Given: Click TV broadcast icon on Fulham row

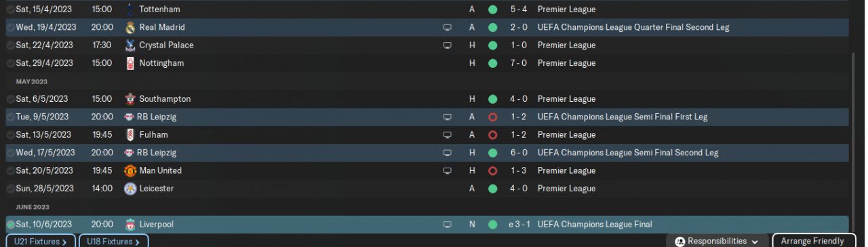Looking at the screenshot, I should pos(447,135).
